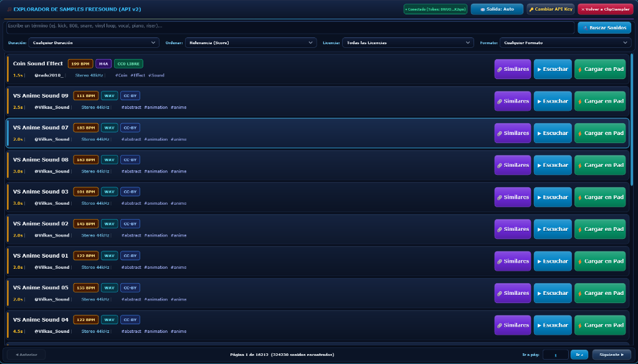
Task: Find similar sounds to VS Anime Sound 07
Action: [512, 133]
